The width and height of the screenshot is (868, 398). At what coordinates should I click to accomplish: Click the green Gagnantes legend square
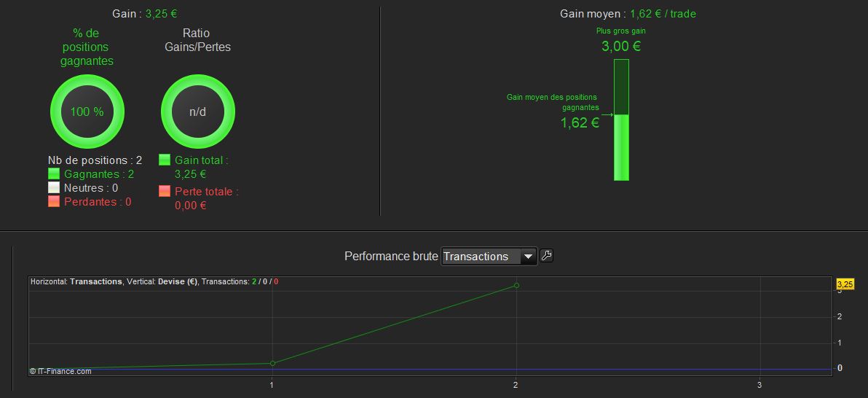54,174
